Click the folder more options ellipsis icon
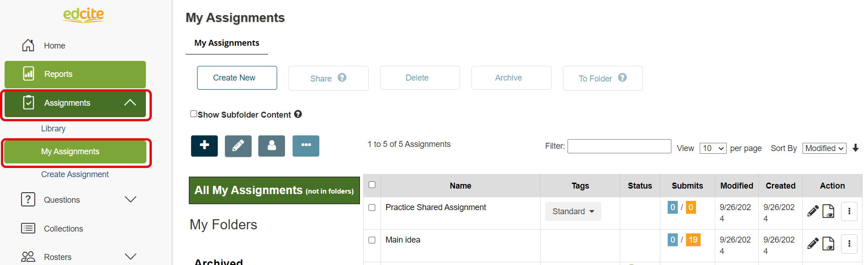 (x=306, y=146)
